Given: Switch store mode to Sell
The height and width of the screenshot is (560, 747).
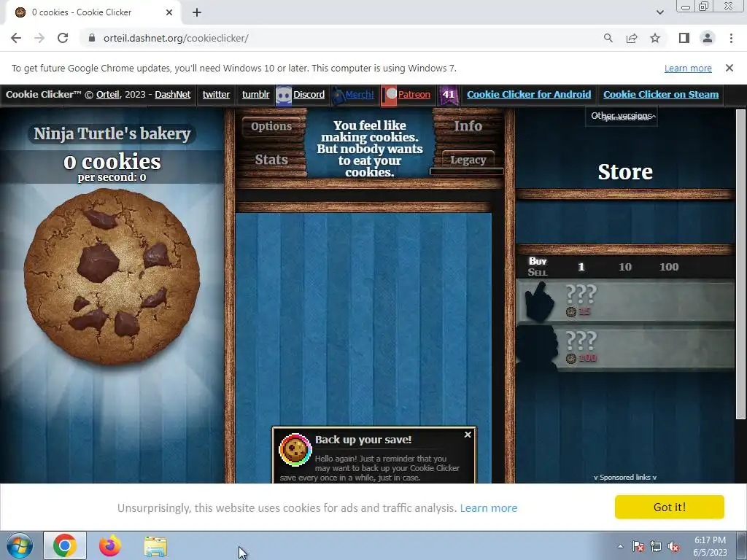Looking at the screenshot, I should tap(538, 273).
